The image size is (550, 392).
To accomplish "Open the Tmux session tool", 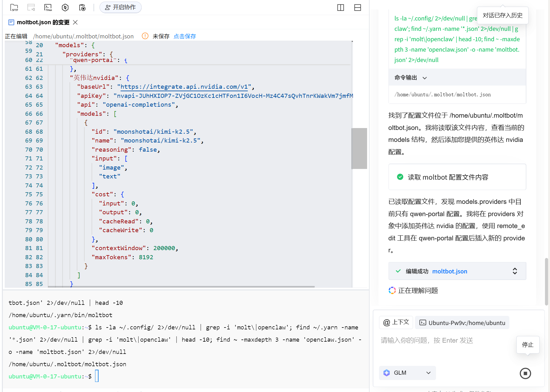I will [x=48, y=8].
